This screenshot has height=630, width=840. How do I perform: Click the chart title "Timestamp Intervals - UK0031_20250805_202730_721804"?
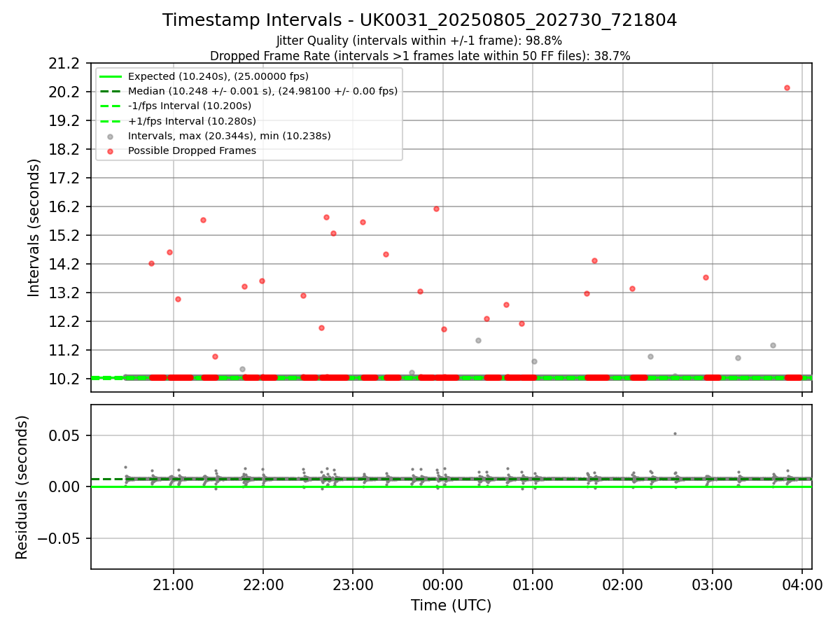click(419, 20)
